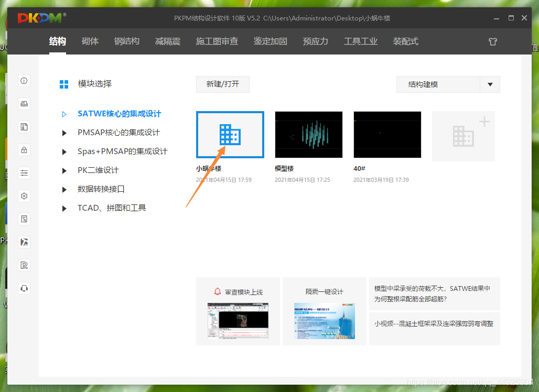The width and height of the screenshot is (539, 392).
Task: Click the zipped-file document sidebar icon
Action: pos(24,127)
